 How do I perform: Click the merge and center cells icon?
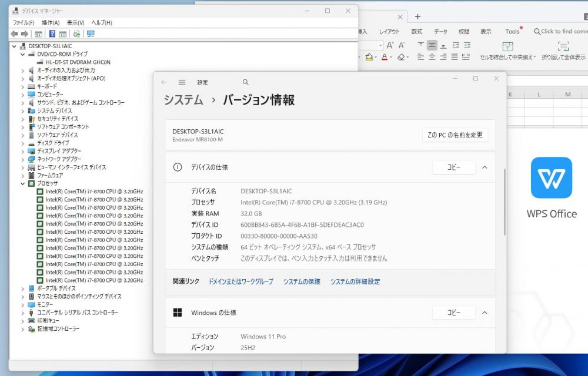(508, 46)
